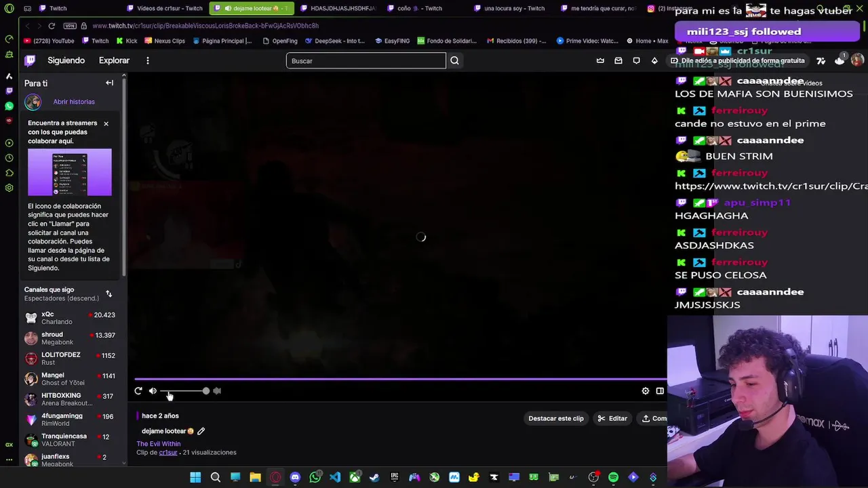Open 4fungamingg channel in sidebar
Screen dimensions: 868x488
[70, 420]
